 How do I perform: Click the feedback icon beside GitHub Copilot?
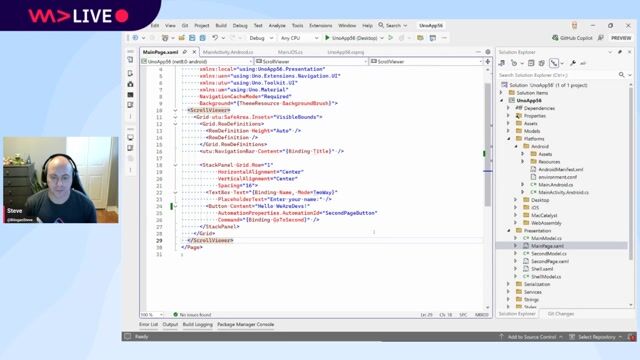click(x=601, y=38)
